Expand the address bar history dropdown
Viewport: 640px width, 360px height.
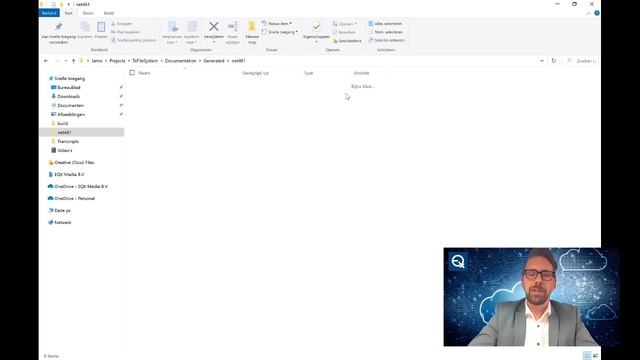coord(542,61)
